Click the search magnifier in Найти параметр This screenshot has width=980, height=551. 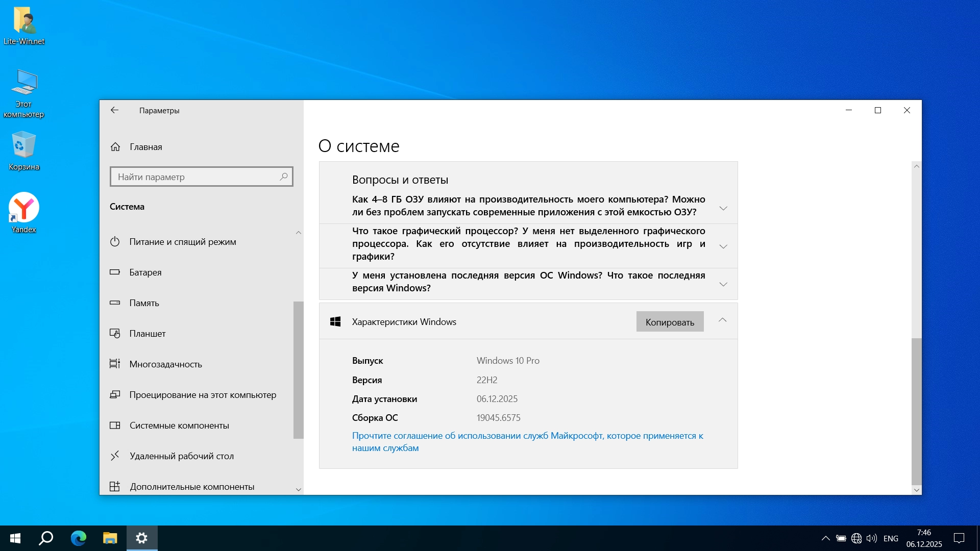(x=284, y=177)
